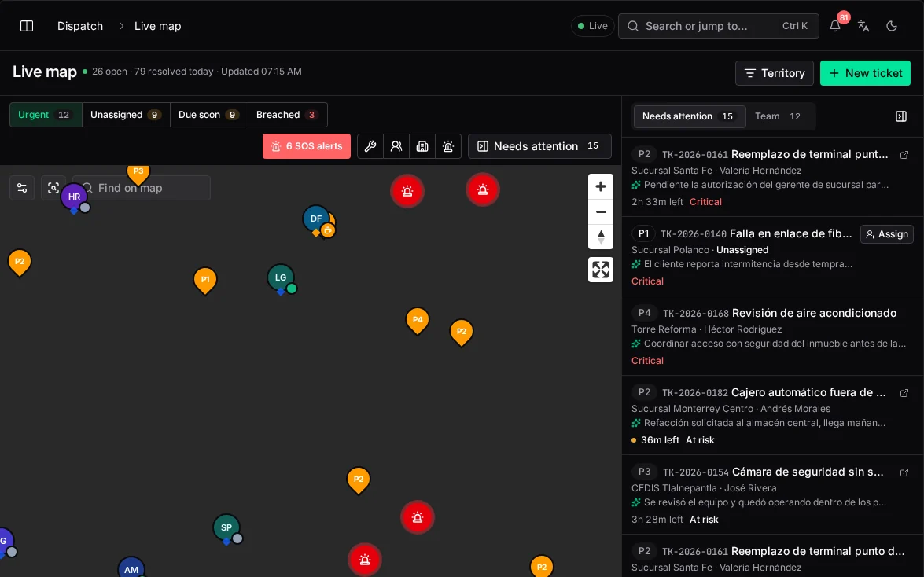
Task: Open notifications bell with 81 badge
Action: pos(835,26)
